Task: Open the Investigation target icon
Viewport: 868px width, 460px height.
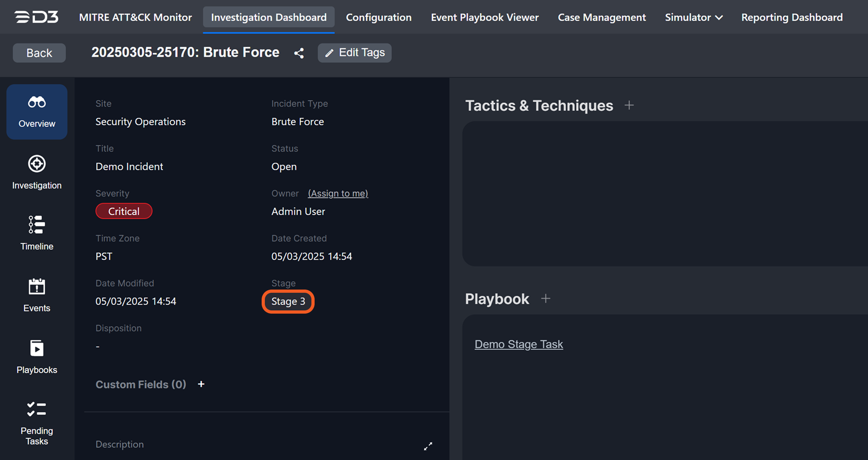Action: [x=37, y=164]
